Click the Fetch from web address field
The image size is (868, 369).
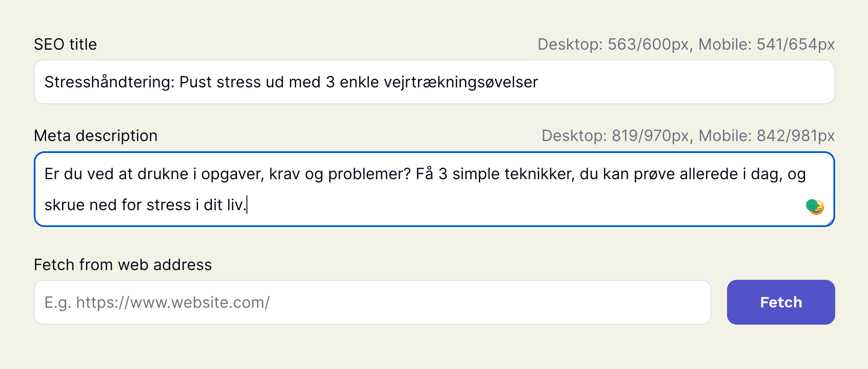(355, 302)
